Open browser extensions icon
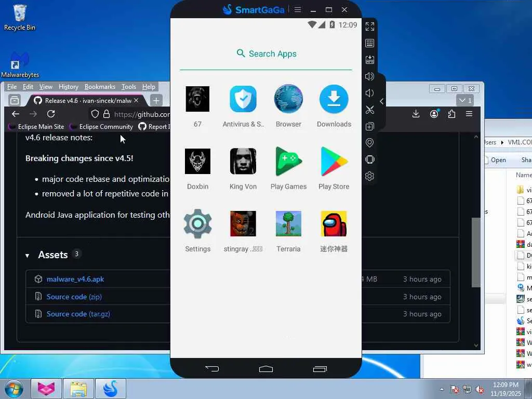Viewport: 532px width, 399px height. [x=451, y=114]
